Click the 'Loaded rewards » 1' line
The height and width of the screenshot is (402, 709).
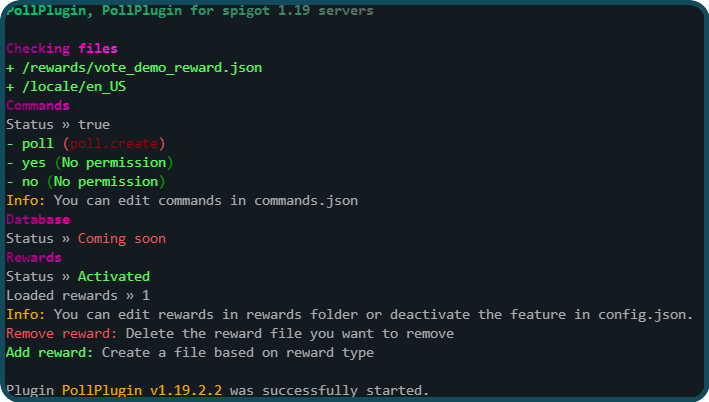coord(78,296)
